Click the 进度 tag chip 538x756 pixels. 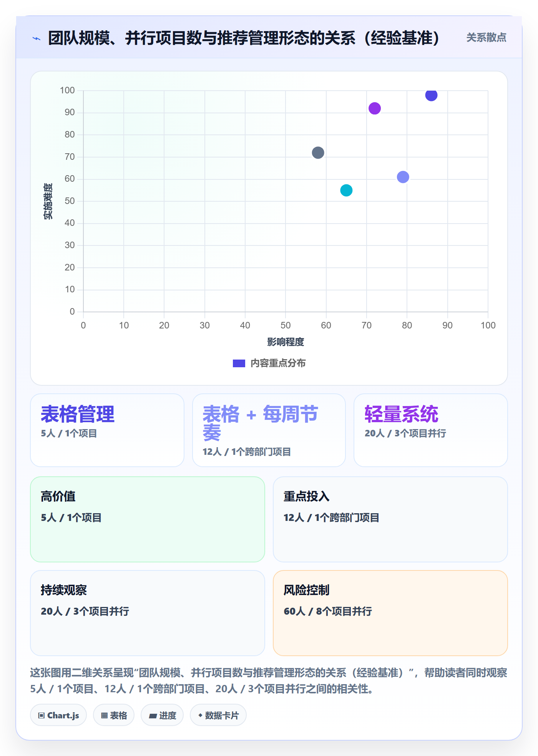coord(162,715)
